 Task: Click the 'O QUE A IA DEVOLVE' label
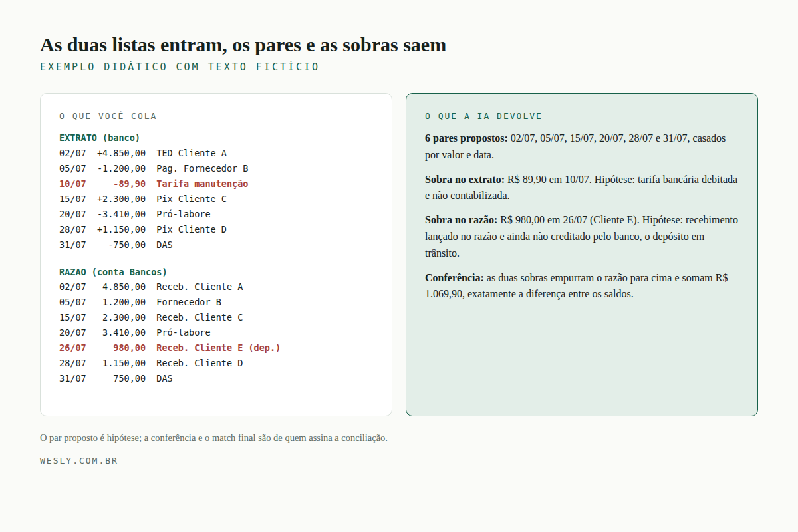tap(483, 116)
